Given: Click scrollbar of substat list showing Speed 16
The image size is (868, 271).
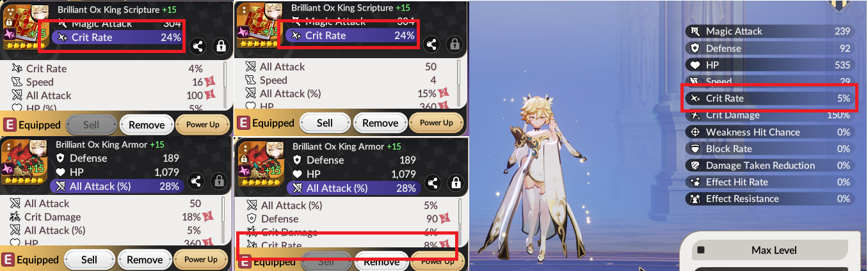Looking at the screenshot, I should tap(226, 84).
